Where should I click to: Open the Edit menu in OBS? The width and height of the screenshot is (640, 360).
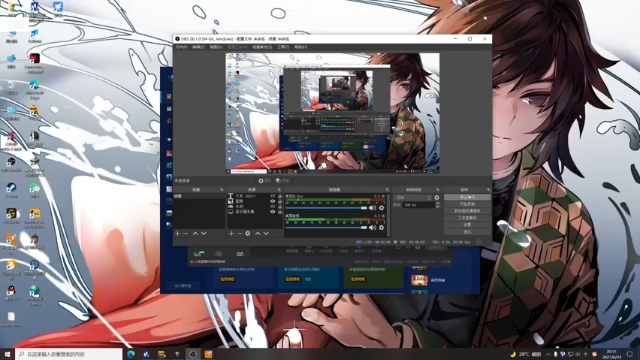198,47
